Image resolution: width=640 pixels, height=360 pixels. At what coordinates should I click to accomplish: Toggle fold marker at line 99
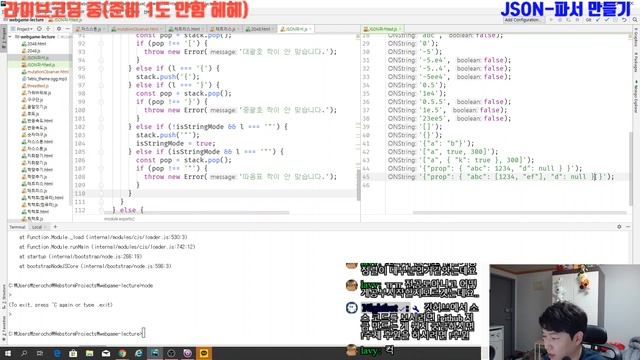point(101,102)
